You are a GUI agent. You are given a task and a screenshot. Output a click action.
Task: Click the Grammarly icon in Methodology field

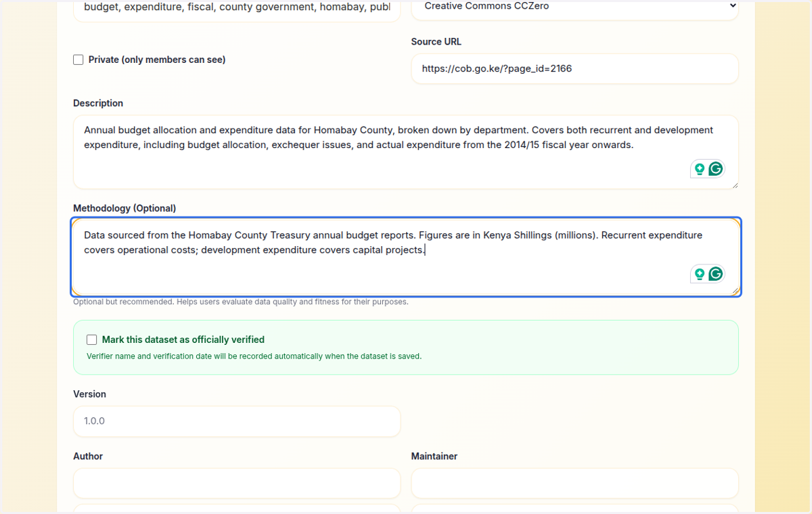(x=716, y=274)
